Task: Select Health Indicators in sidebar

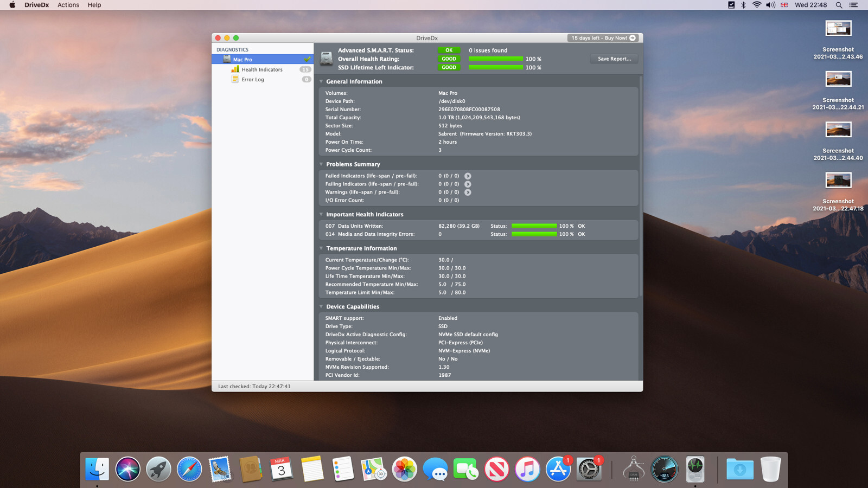Action: click(x=262, y=69)
